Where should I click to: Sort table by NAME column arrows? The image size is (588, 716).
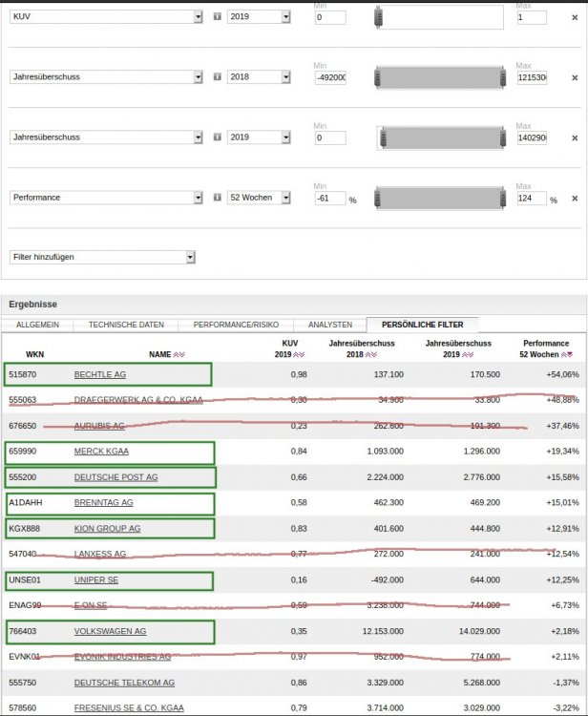point(178,354)
